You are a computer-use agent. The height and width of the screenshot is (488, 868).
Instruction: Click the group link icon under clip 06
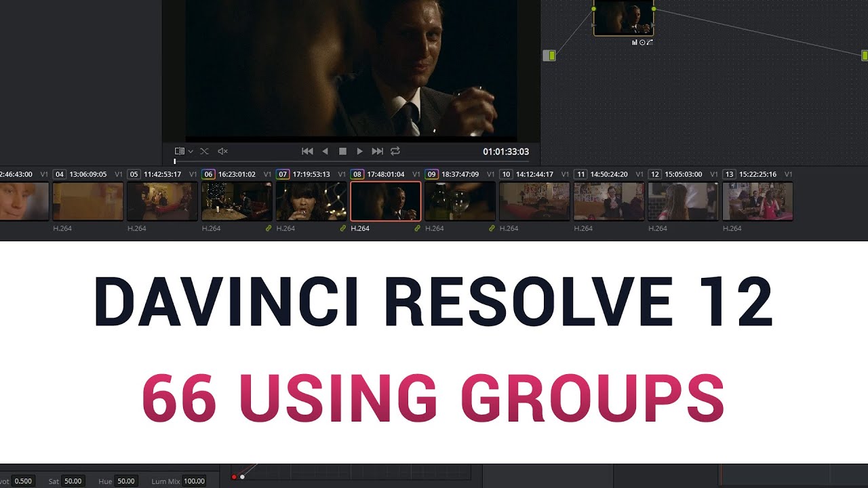click(x=269, y=228)
